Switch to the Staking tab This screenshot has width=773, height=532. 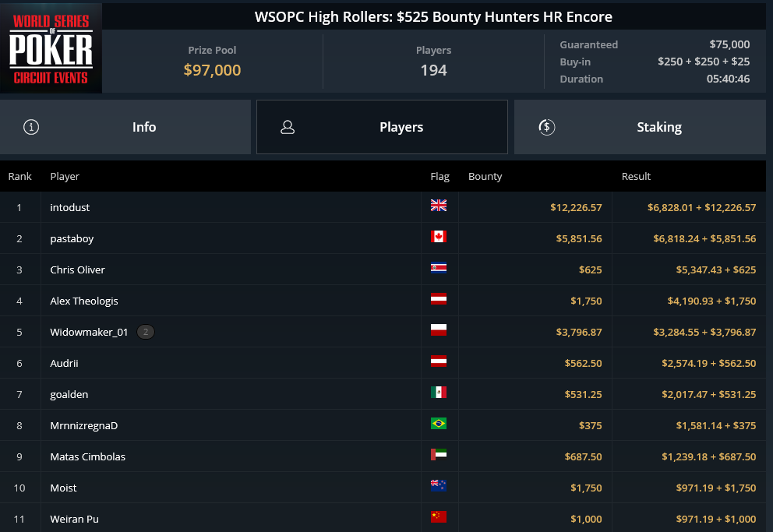pyautogui.click(x=640, y=127)
